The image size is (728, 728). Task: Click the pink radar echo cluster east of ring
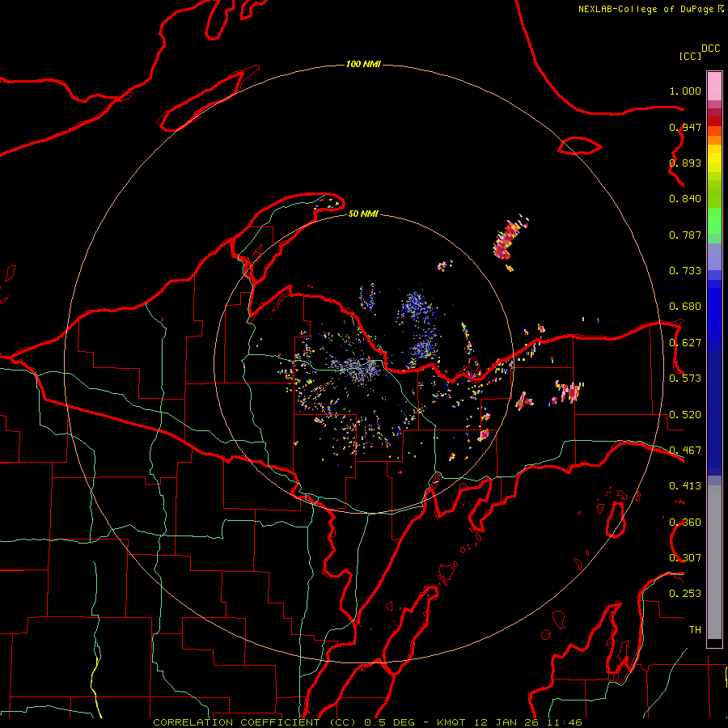569,392
